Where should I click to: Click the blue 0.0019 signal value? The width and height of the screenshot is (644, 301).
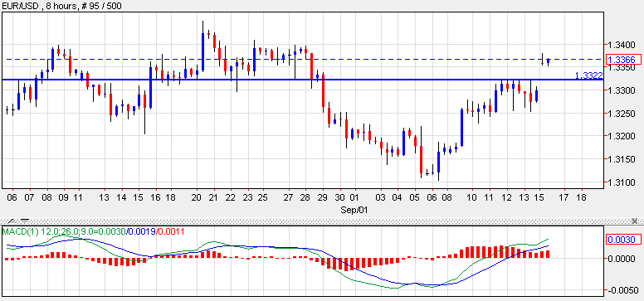(142, 231)
